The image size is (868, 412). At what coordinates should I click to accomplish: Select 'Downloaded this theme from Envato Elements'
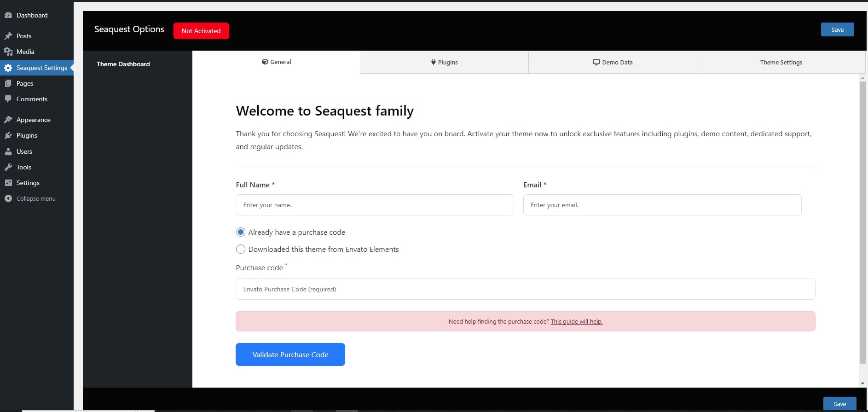tap(240, 249)
